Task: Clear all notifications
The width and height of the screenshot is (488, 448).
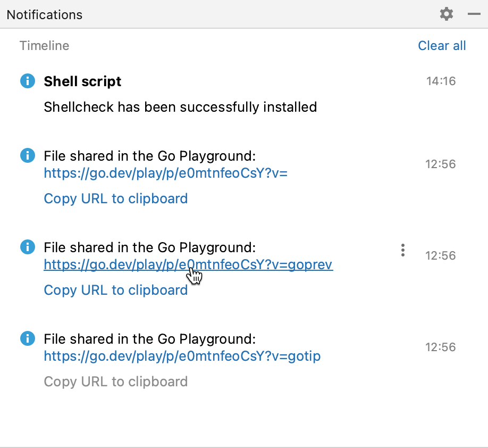Action: tap(442, 46)
